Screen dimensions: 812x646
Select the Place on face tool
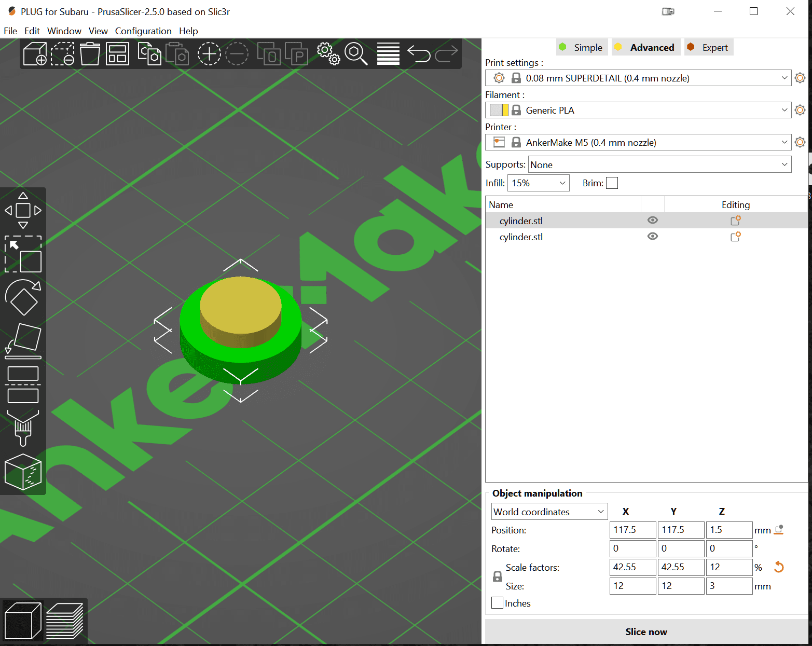click(23, 341)
